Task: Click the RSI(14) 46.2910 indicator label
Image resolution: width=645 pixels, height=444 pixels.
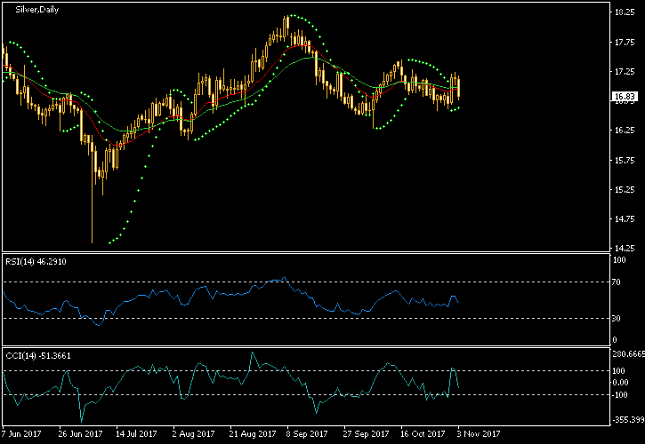Action: coord(36,262)
